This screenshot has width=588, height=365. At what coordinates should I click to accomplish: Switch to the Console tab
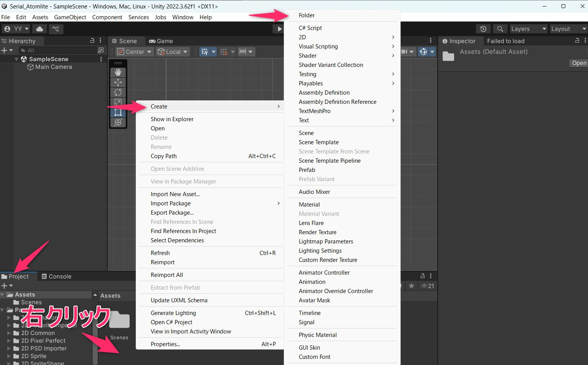tap(57, 276)
